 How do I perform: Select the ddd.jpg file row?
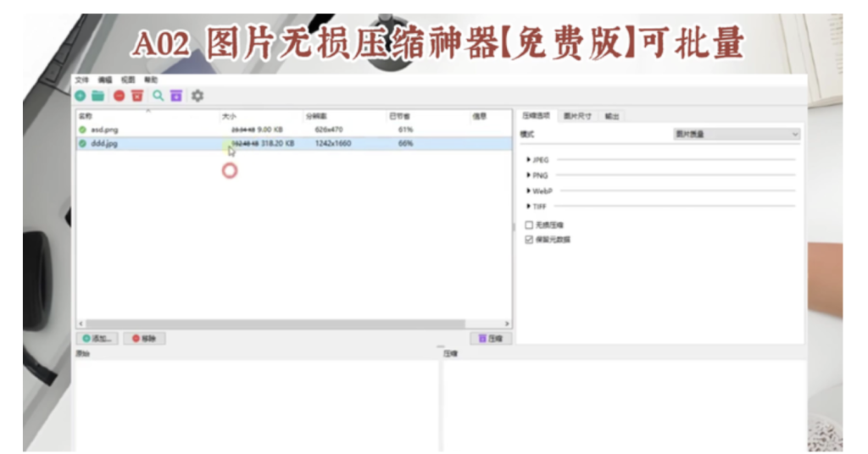pos(294,143)
